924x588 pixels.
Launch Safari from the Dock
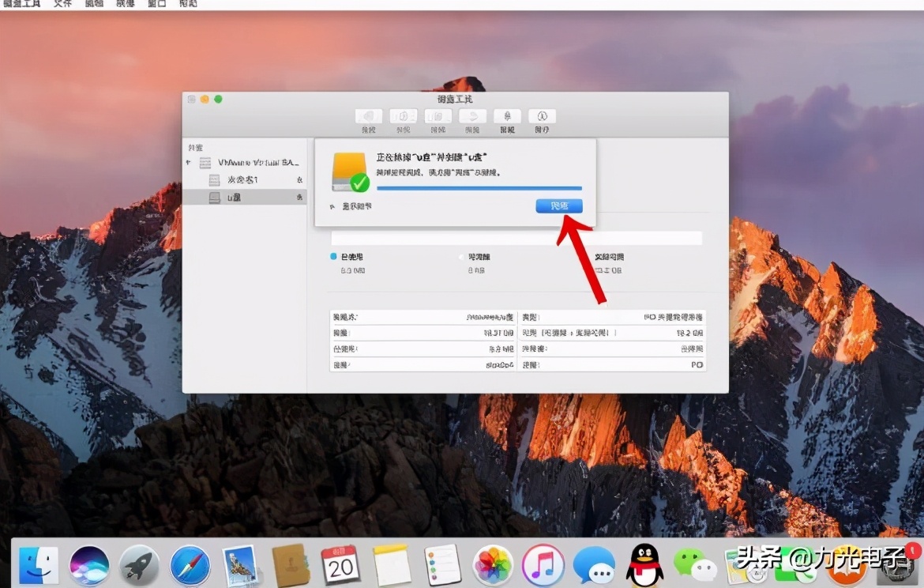click(190, 564)
